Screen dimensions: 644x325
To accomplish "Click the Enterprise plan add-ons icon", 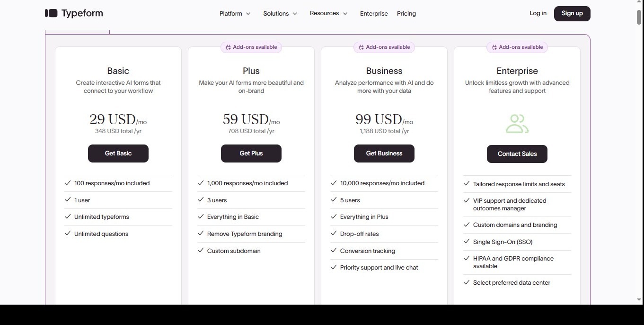I will coord(494,47).
